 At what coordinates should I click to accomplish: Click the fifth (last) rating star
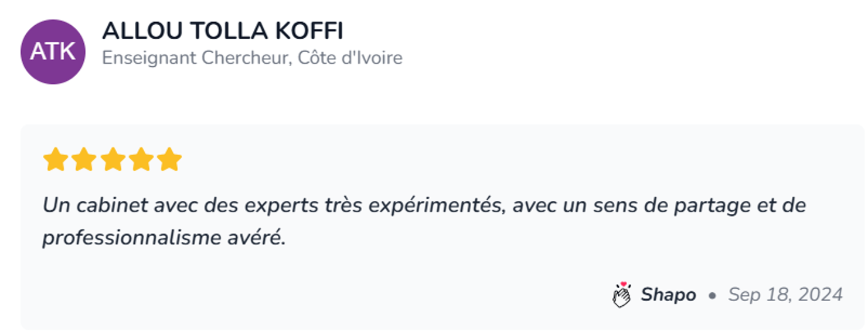click(x=169, y=160)
